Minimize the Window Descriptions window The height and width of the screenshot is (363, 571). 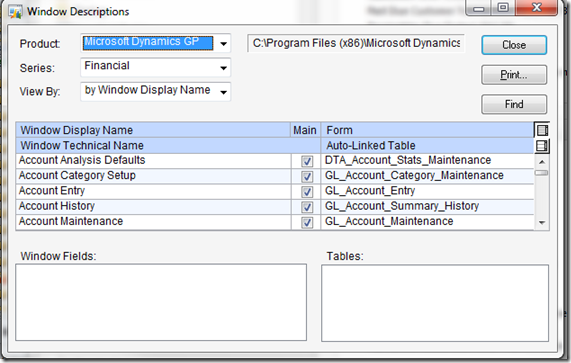coord(479,8)
